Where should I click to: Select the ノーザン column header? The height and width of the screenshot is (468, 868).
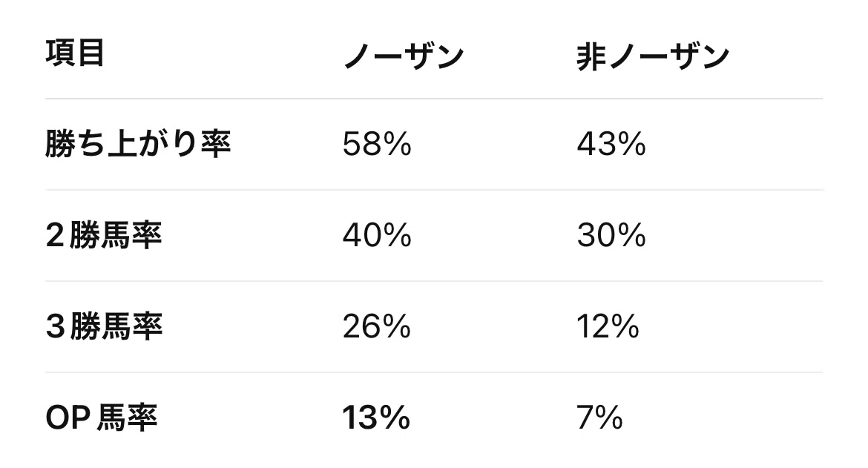(x=404, y=56)
